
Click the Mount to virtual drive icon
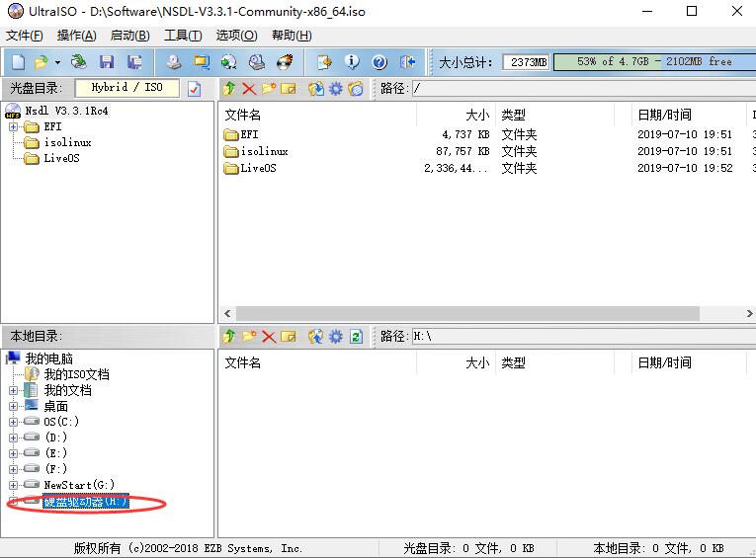pyautogui.click(x=257, y=62)
